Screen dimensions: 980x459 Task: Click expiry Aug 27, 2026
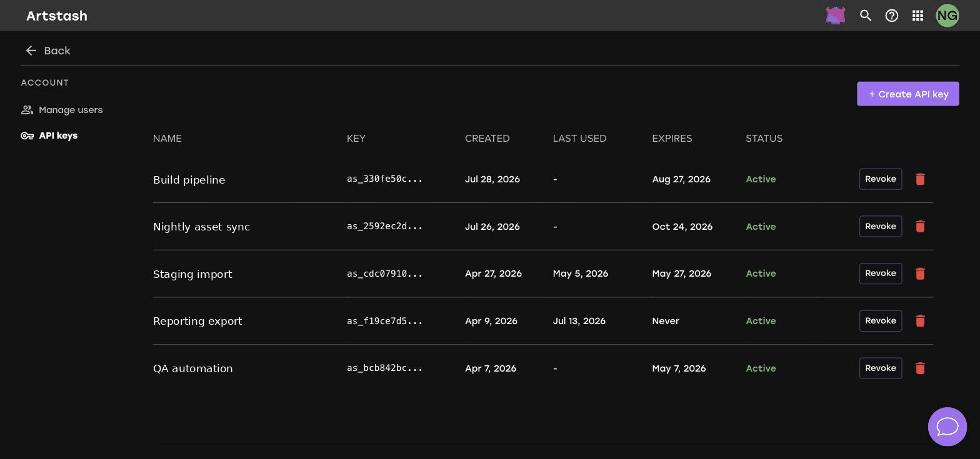point(681,179)
